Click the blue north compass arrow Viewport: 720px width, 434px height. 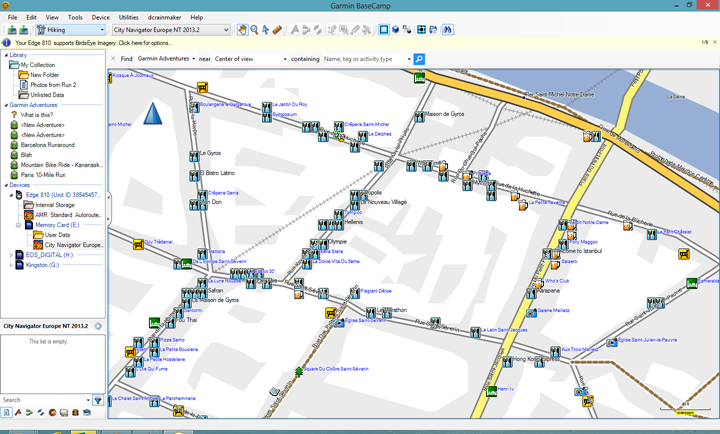[152, 113]
